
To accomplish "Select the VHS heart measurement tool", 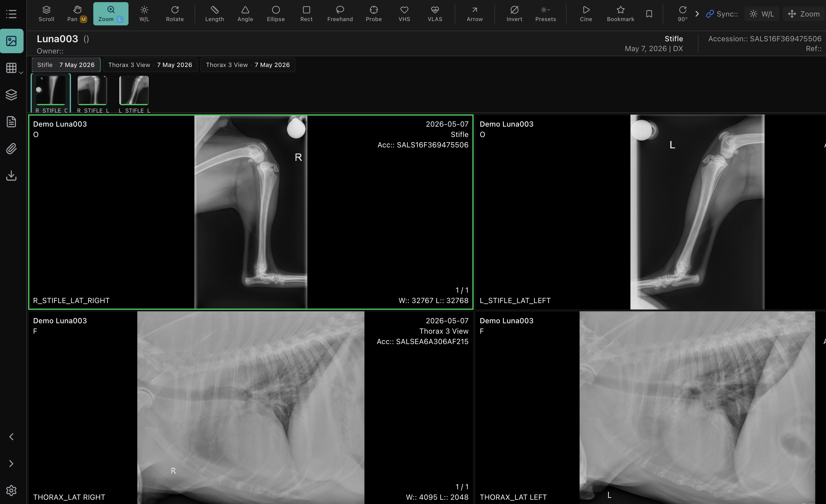I will point(404,14).
